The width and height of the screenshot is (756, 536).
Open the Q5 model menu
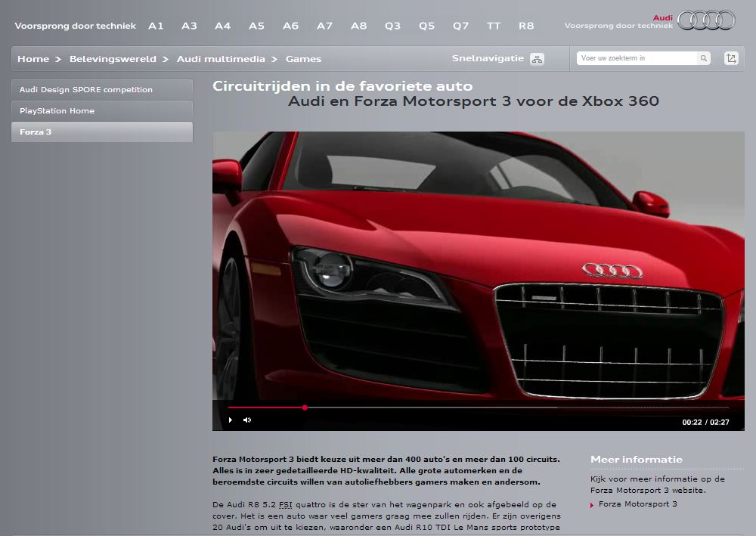pyautogui.click(x=426, y=26)
